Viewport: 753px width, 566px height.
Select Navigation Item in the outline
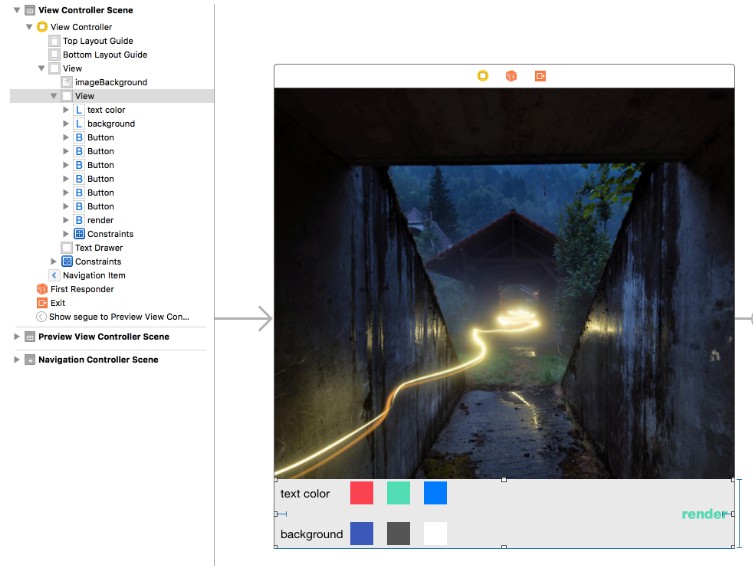click(x=93, y=275)
